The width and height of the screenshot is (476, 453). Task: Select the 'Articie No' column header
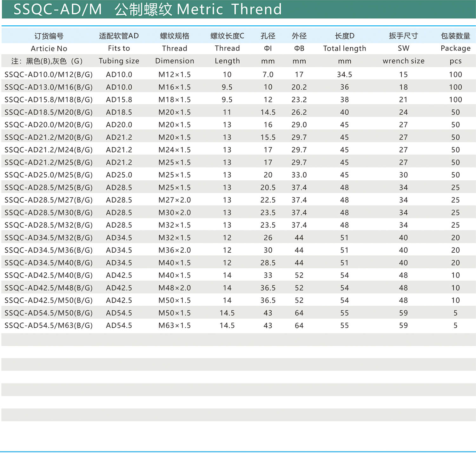pos(49,49)
